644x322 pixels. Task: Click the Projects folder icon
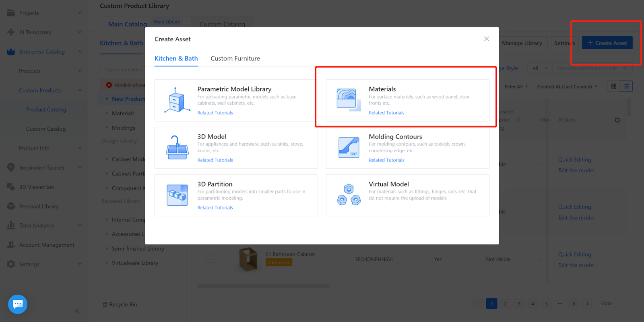pyautogui.click(x=11, y=13)
